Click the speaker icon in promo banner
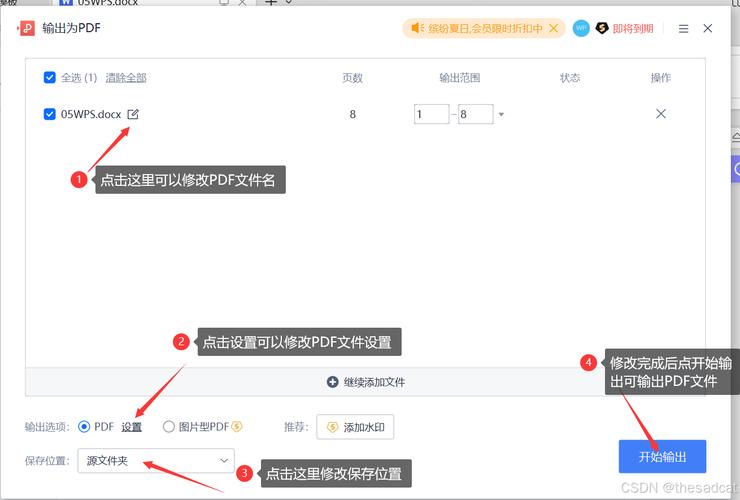The image size is (740, 500). click(418, 28)
